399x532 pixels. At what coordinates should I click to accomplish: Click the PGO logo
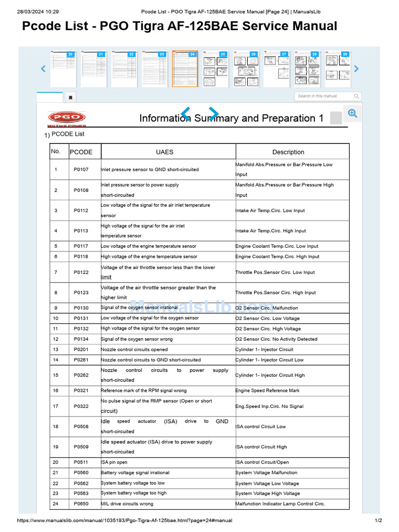click(67, 118)
